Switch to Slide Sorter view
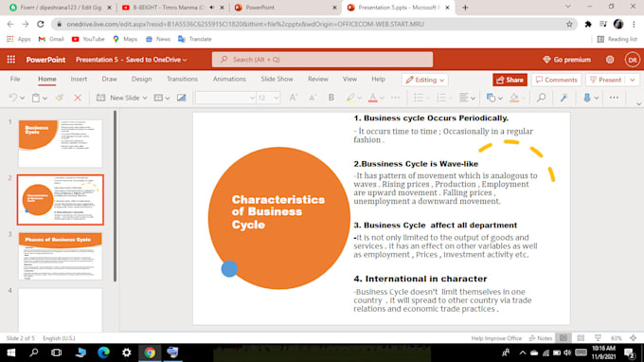 [x=581, y=337]
